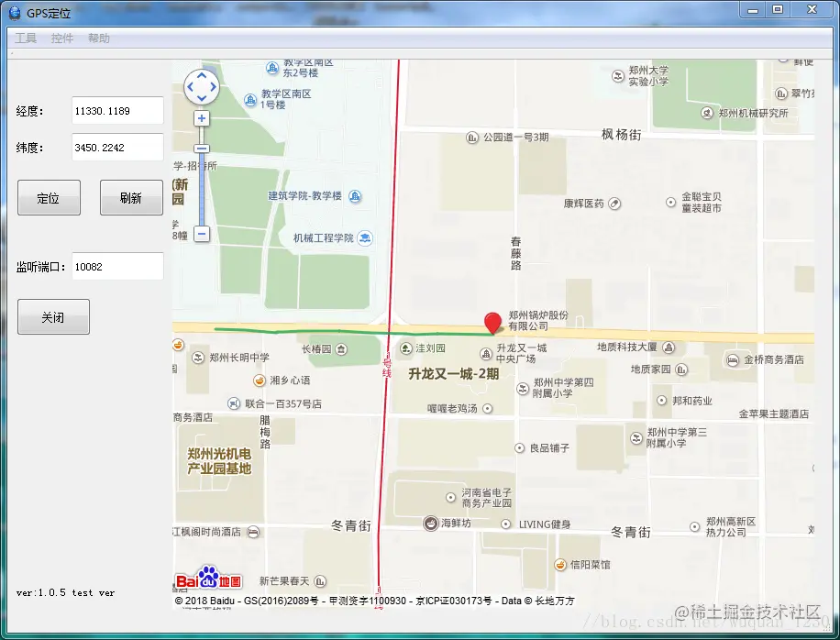Click the 郑州长明中学 school icon
Image resolution: width=840 pixels, height=640 pixels.
[x=198, y=358]
